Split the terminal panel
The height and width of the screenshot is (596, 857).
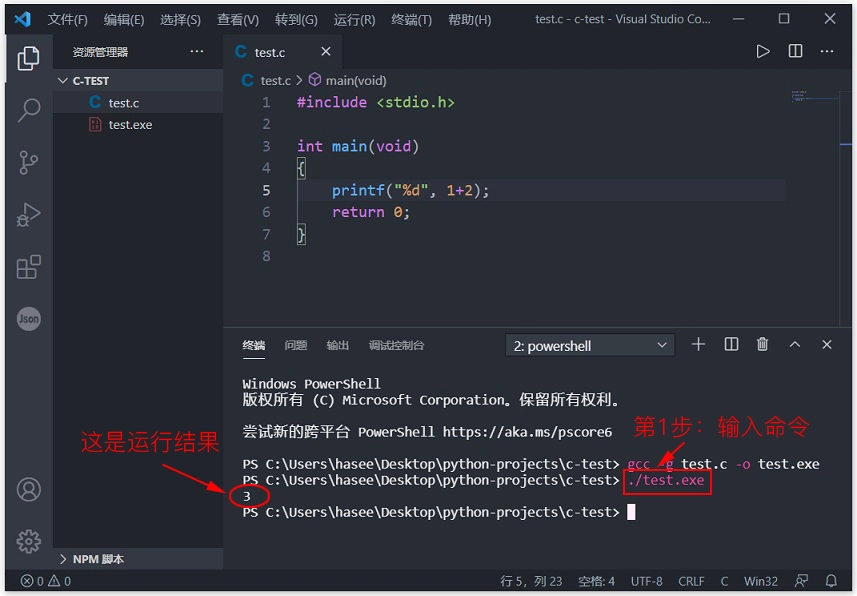(731, 344)
